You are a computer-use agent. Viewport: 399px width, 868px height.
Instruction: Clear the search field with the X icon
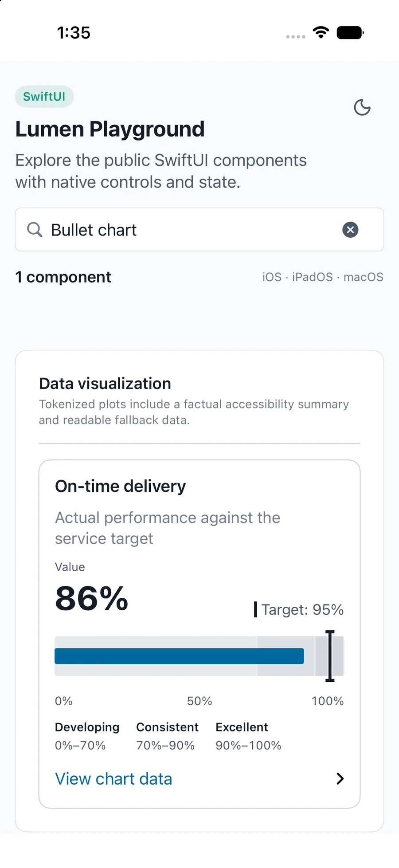point(350,230)
